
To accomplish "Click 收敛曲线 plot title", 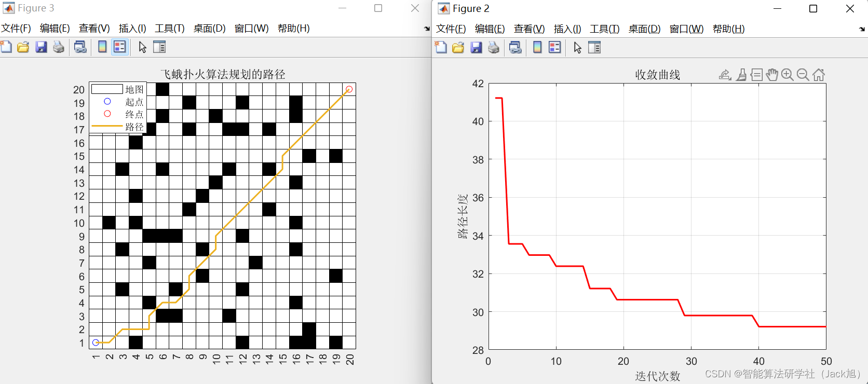I will coord(658,75).
